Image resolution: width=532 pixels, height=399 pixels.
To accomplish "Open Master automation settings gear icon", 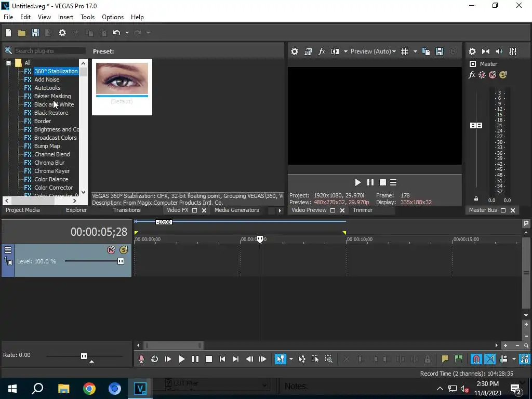I will point(482,75).
